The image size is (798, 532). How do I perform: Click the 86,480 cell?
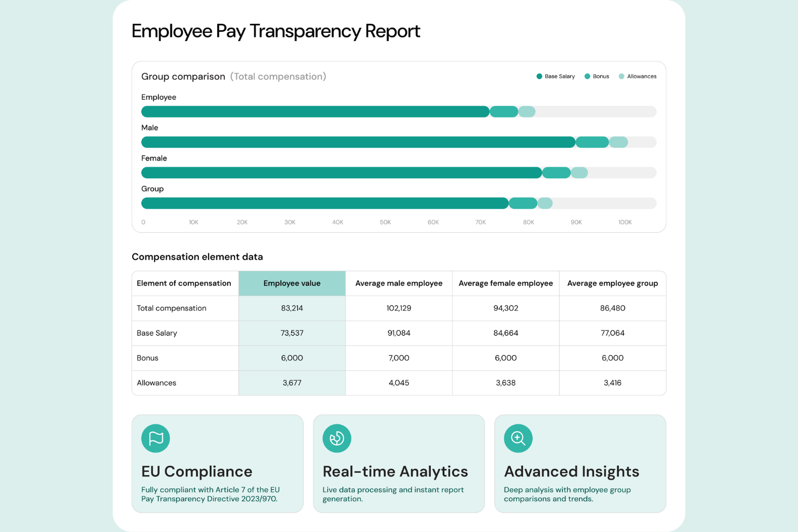[613, 308]
